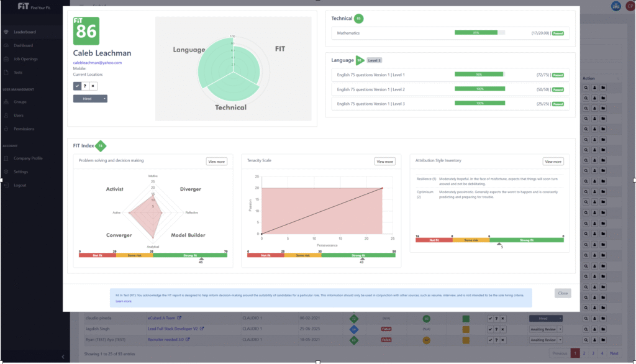Reject Ryan (TEST) using the X toggle
Viewport: 636px width, 364px height.
tap(502, 339)
